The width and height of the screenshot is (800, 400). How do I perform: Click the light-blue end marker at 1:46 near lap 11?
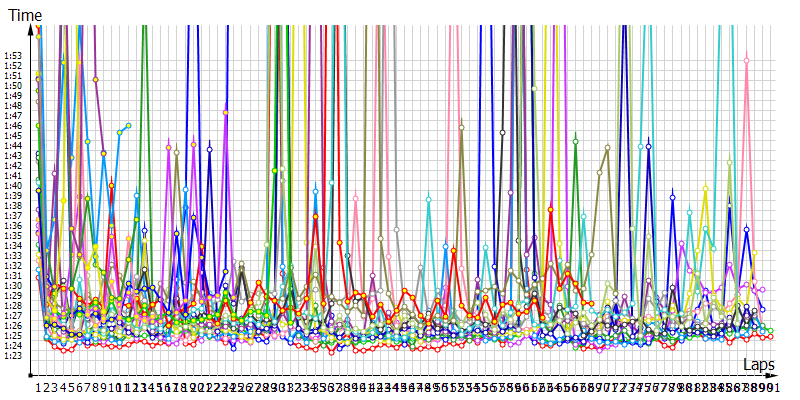pos(129,125)
